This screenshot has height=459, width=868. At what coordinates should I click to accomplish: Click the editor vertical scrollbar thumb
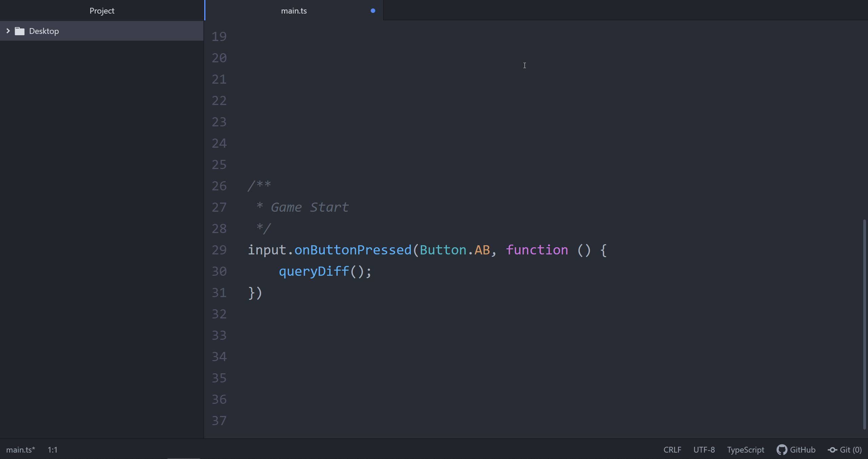pyautogui.click(x=864, y=324)
